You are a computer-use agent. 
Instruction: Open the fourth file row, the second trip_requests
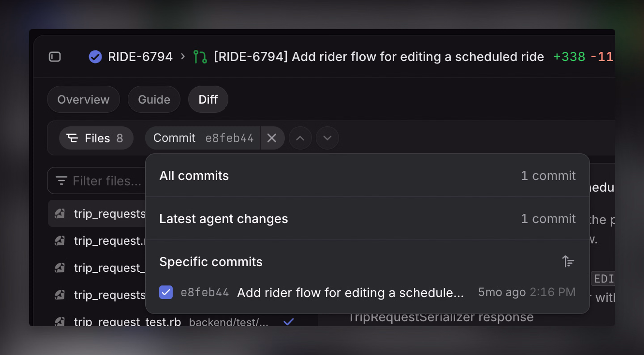[97, 295]
